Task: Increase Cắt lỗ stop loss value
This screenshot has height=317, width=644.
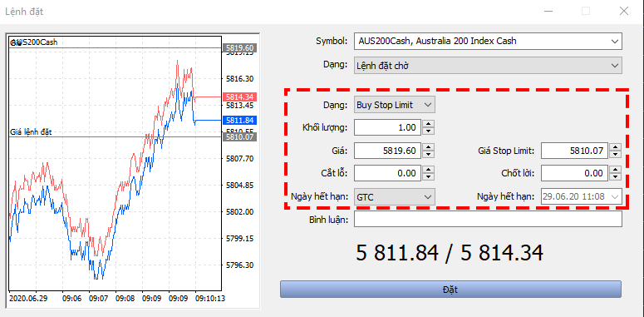Action: (429, 170)
